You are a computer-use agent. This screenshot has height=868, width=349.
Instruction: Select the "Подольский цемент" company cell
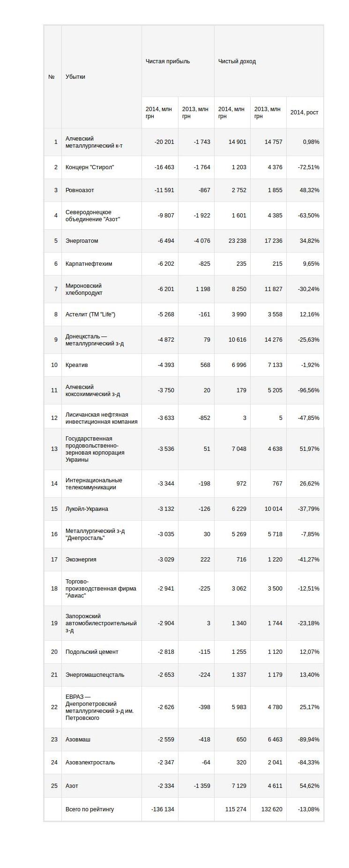tap(92, 652)
